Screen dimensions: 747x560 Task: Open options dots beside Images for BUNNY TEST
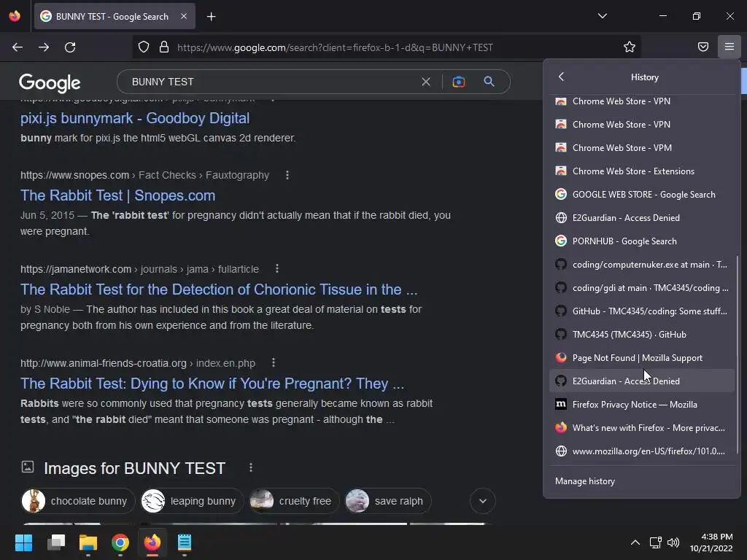point(251,467)
